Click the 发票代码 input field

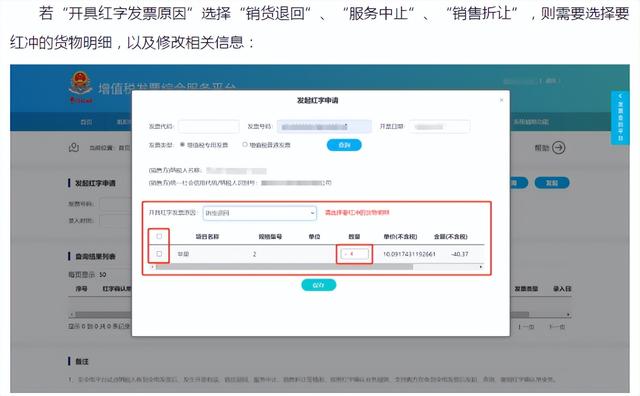pyautogui.click(x=209, y=127)
